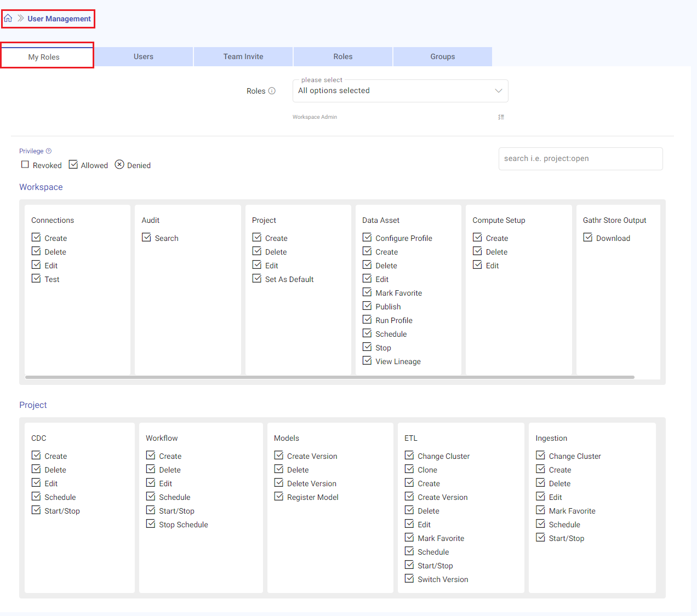697x616 pixels.
Task: Click the Privilege help icon
Action: click(49, 151)
